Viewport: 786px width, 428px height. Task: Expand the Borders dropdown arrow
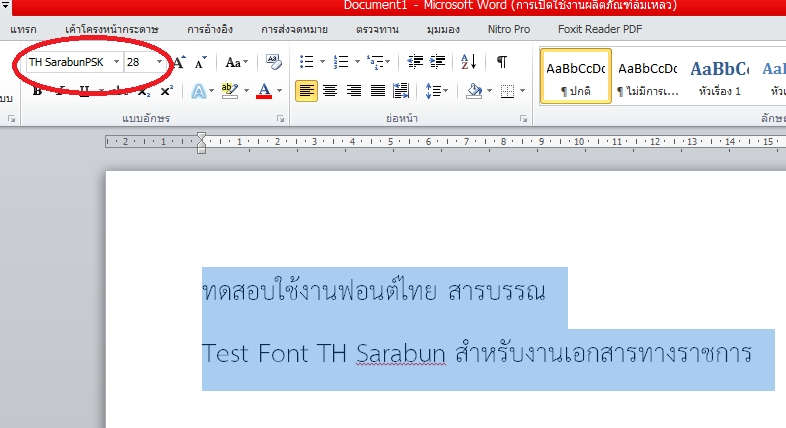click(x=522, y=91)
